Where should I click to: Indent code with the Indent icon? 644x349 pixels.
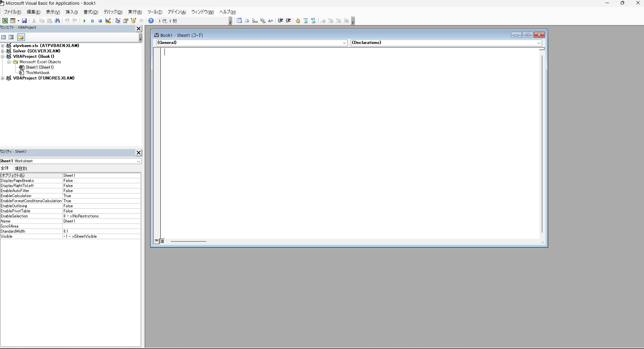coord(280,21)
